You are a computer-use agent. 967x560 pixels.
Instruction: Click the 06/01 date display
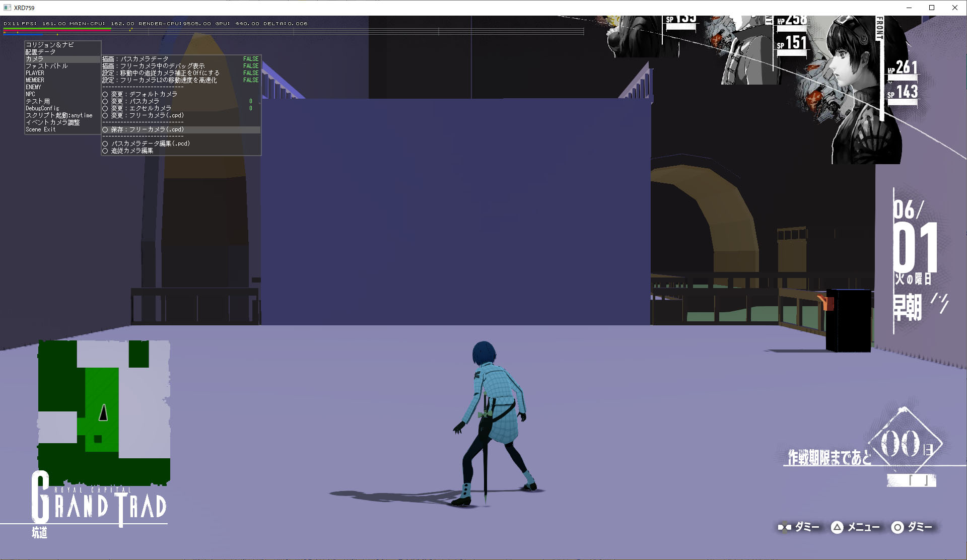click(915, 236)
